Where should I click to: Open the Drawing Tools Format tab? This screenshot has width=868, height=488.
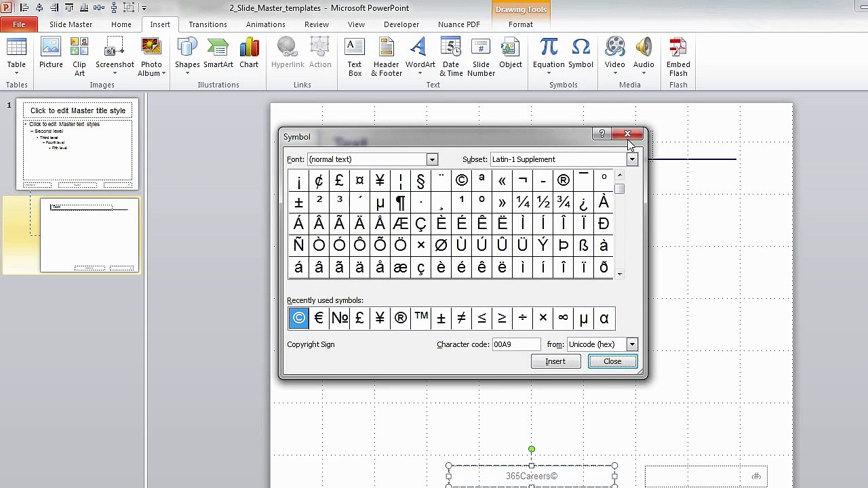point(521,24)
